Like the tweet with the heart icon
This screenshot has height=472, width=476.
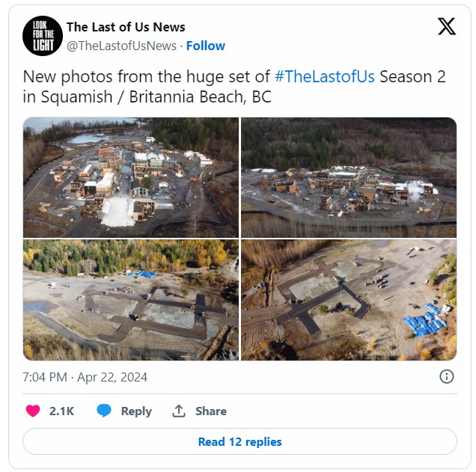(x=33, y=411)
